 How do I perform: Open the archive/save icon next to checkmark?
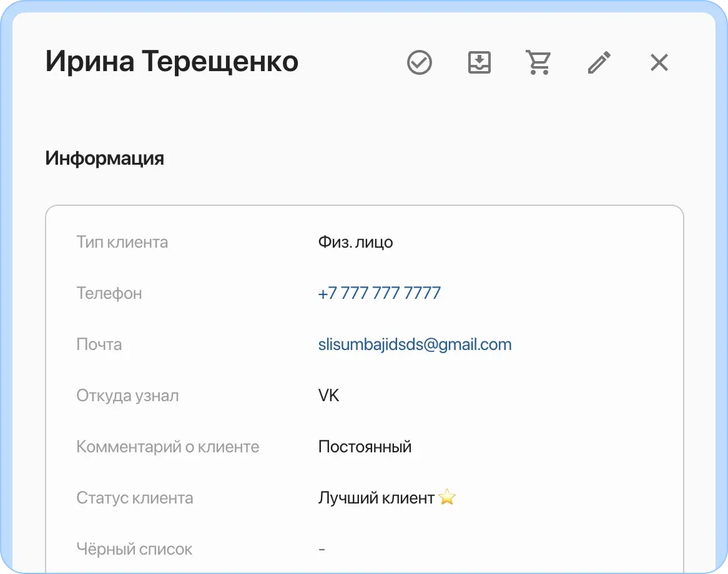[x=479, y=62]
